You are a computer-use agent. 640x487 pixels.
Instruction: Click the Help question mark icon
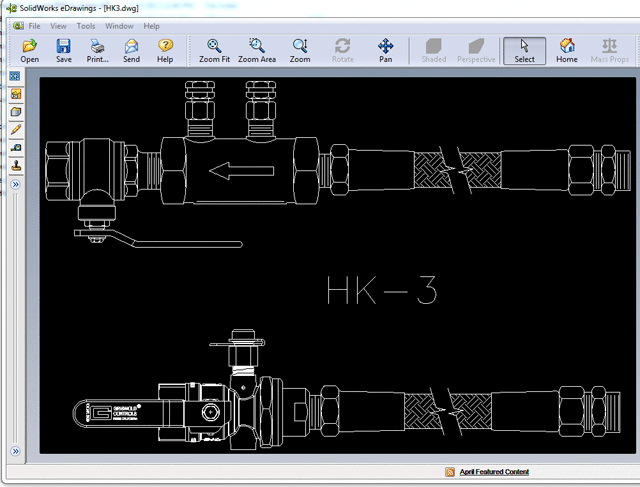(165, 51)
